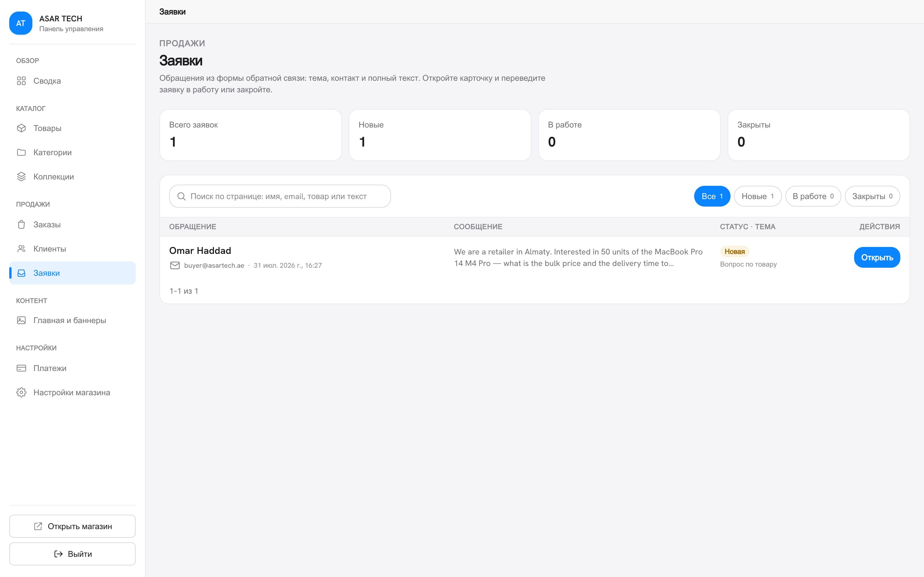
Task: Switch to the В работе filter
Action: click(813, 196)
